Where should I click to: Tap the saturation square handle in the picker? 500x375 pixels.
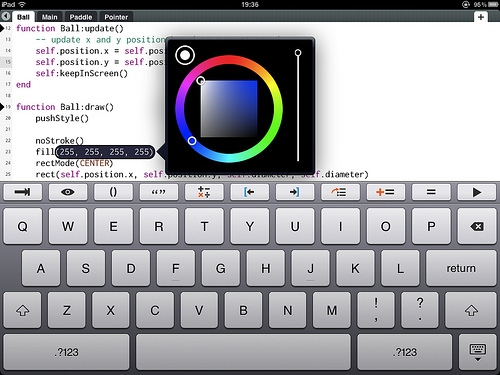pyautogui.click(x=200, y=81)
